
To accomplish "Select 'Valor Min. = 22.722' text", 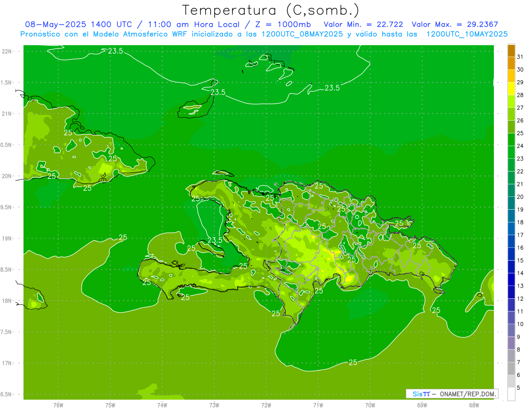I will tap(364, 24).
